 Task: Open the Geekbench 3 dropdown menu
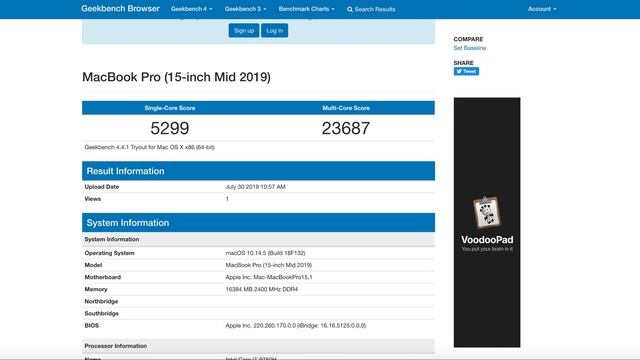(x=245, y=9)
